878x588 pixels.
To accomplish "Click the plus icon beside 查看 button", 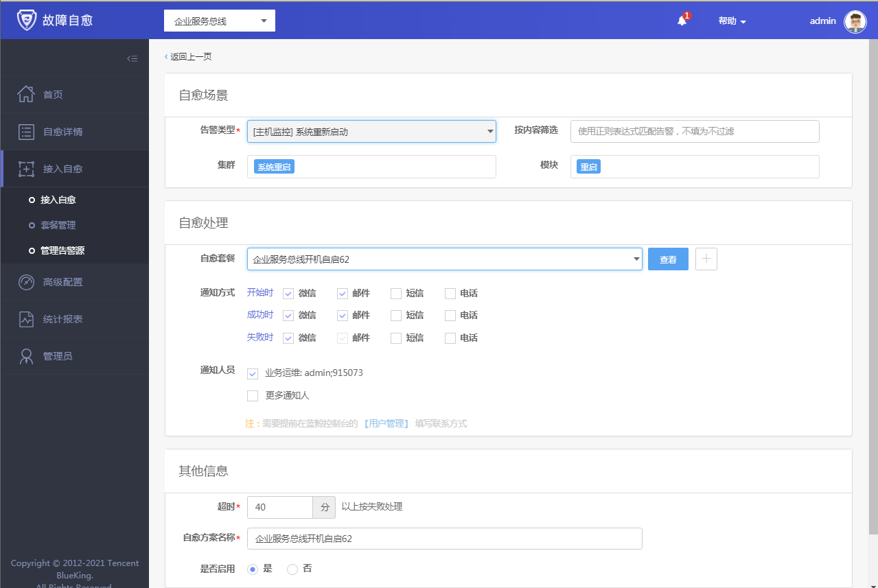I will (706, 259).
